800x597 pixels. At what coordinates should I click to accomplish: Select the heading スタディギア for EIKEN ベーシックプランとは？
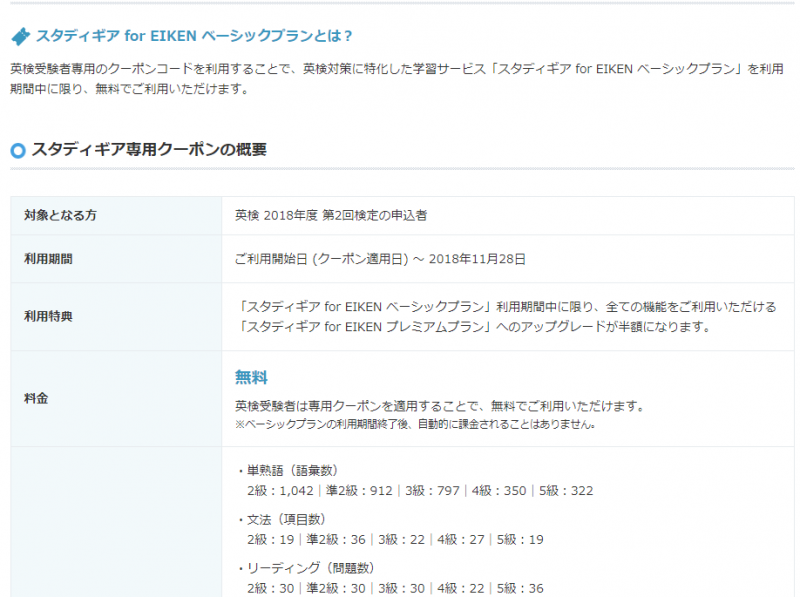194,36
